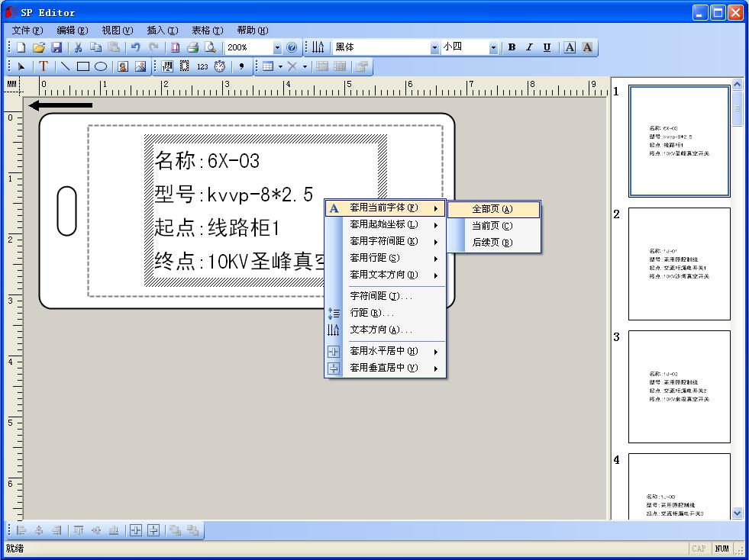This screenshot has width=749, height=560.
Task: Select the Text tool
Action: coord(44,66)
